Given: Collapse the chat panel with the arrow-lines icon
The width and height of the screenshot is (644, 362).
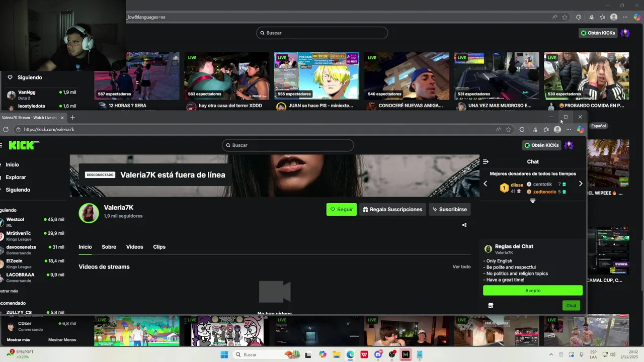Looking at the screenshot, I should click(486, 162).
